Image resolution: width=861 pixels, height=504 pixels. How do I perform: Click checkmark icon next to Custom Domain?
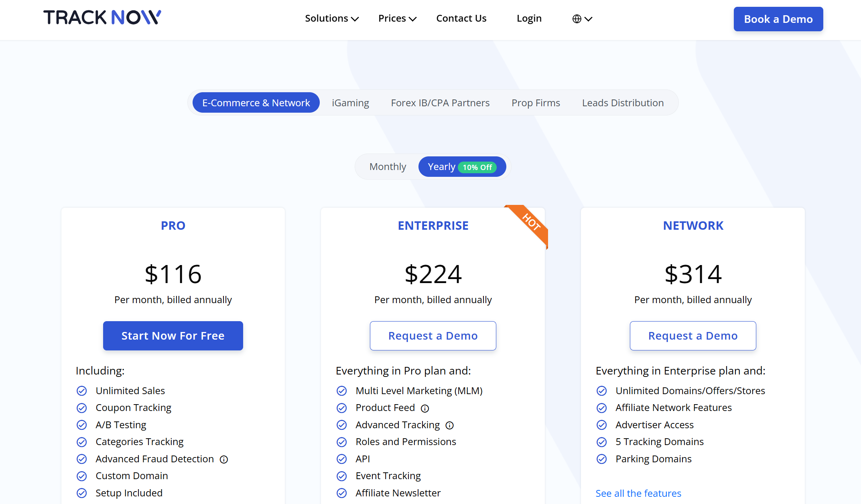pos(81,476)
